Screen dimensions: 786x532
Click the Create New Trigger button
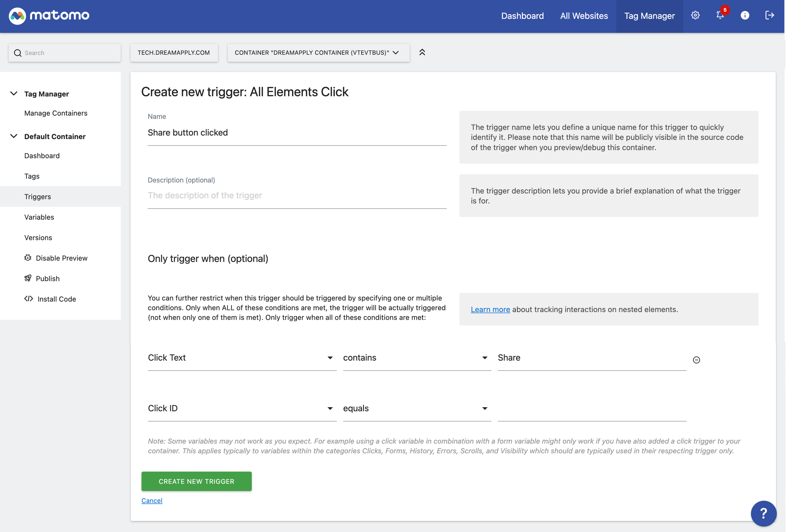coord(196,481)
